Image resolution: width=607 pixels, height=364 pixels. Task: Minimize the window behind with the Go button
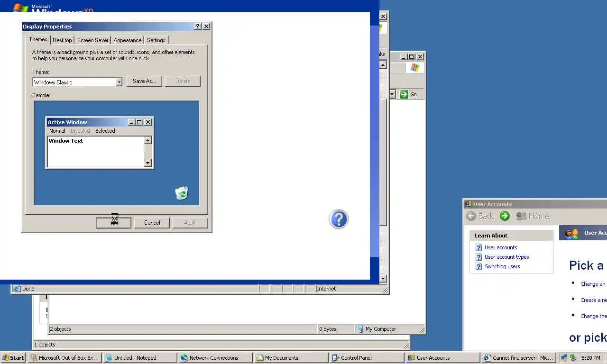404,56
